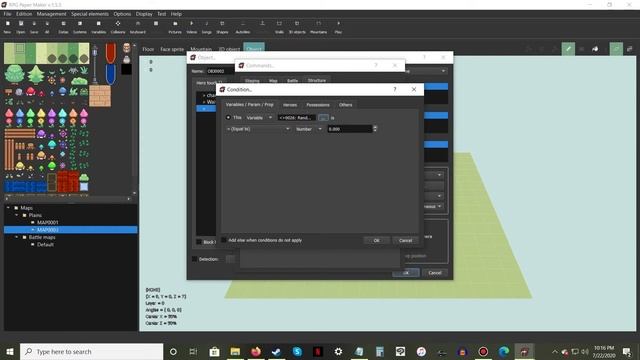
Task: Select the pencil drawing tool above the map
Action: click(x=568, y=49)
